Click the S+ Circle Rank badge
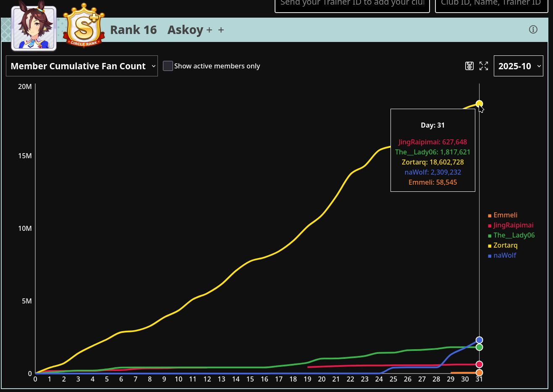This screenshot has height=392, width=553. tap(84, 26)
